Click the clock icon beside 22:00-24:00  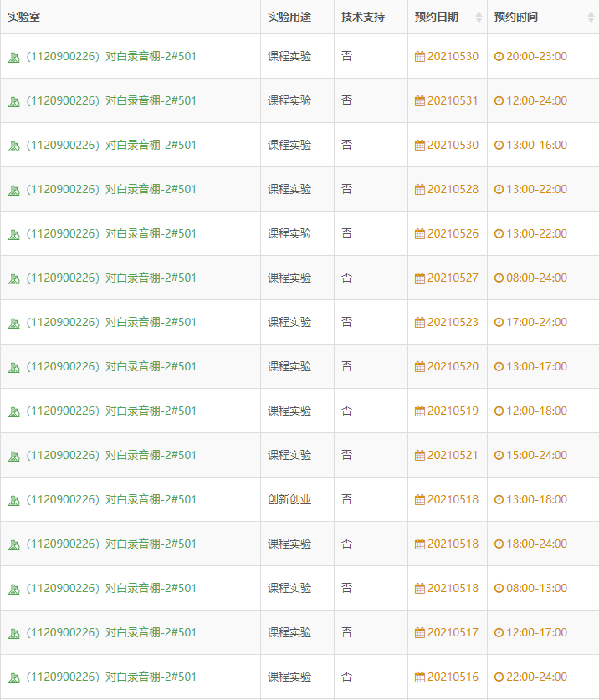[499, 677]
